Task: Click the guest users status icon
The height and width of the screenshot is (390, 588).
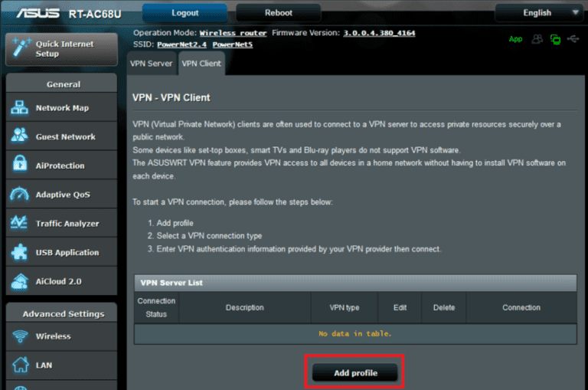Action: click(537, 39)
